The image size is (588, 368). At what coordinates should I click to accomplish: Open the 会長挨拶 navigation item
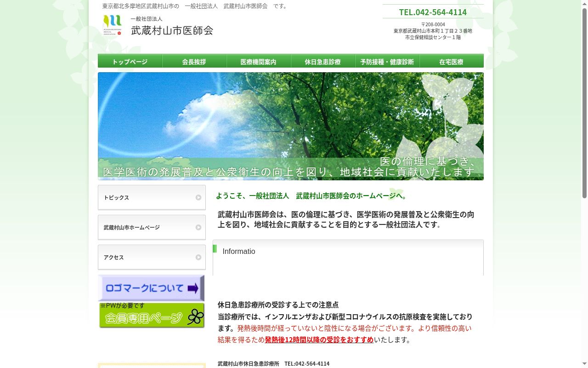(x=194, y=61)
